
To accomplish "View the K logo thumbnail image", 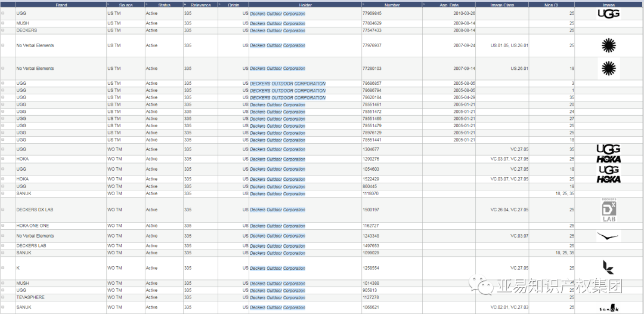I will click(x=608, y=268).
